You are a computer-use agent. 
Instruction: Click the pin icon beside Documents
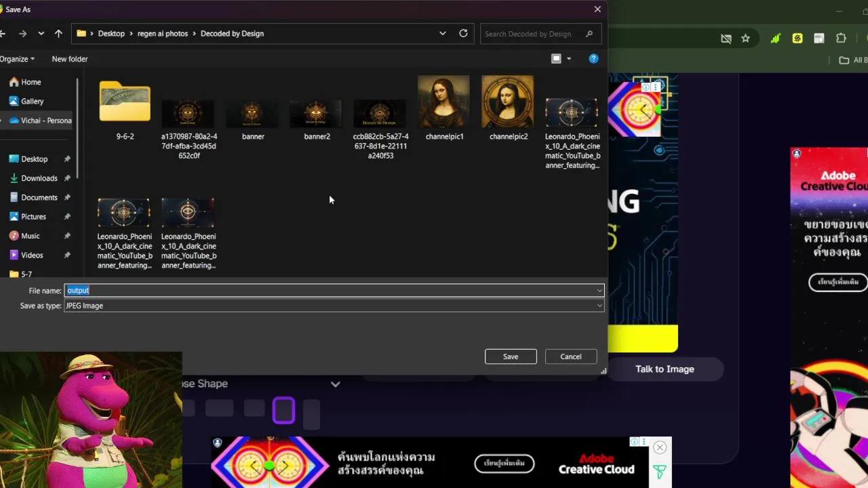tap(67, 197)
